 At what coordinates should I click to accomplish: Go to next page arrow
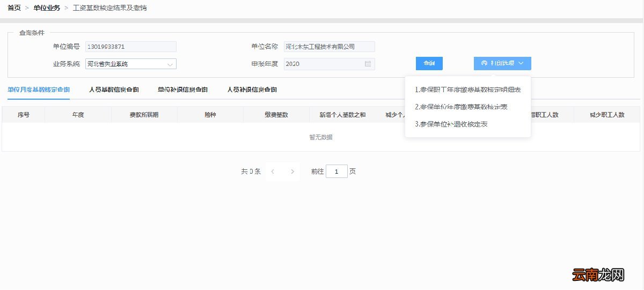pos(292,172)
